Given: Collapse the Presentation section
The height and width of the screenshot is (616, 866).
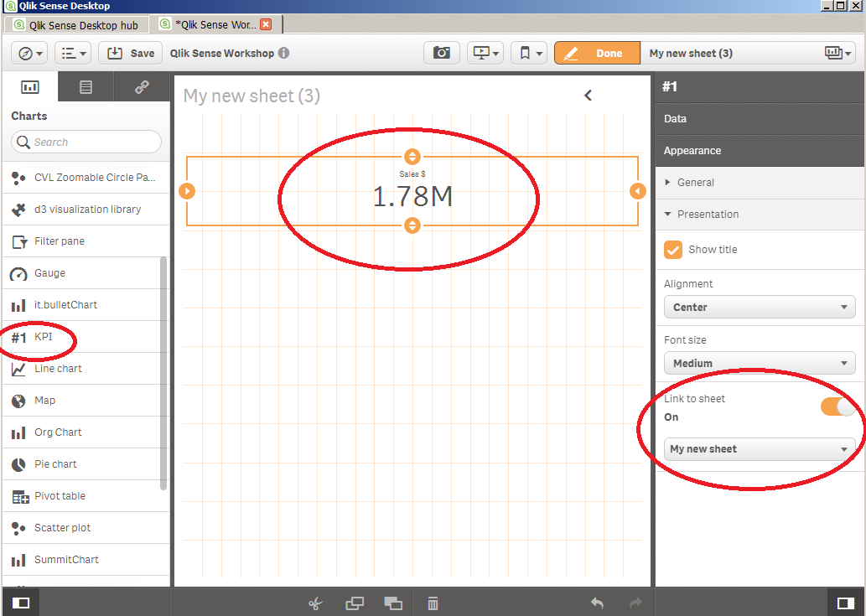Looking at the screenshot, I should pos(760,215).
